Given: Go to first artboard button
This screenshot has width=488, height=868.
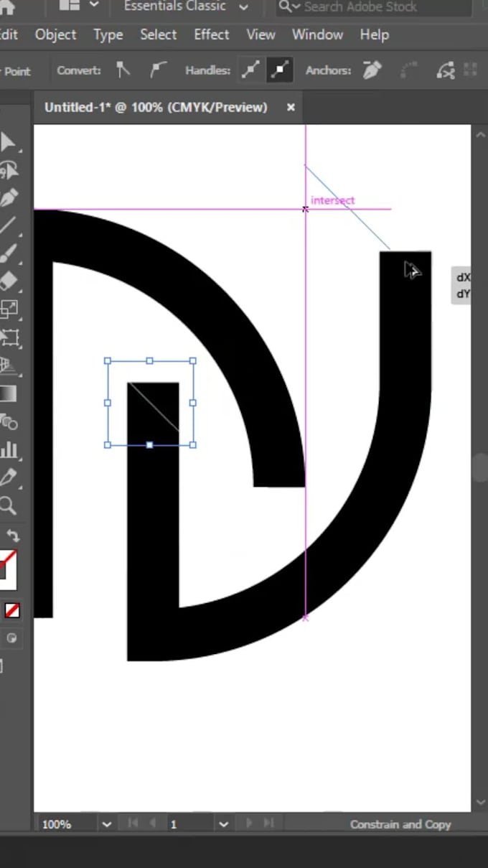Looking at the screenshot, I should tap(133, 823).
